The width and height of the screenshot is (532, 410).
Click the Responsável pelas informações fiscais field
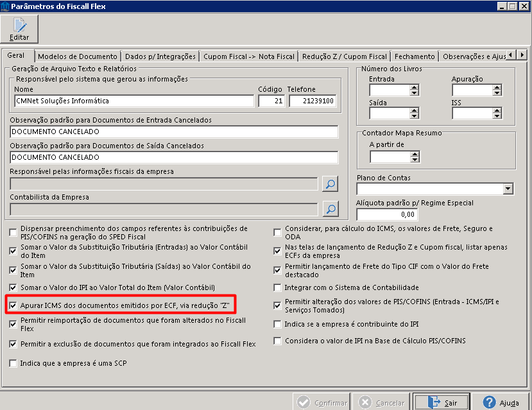164,184
